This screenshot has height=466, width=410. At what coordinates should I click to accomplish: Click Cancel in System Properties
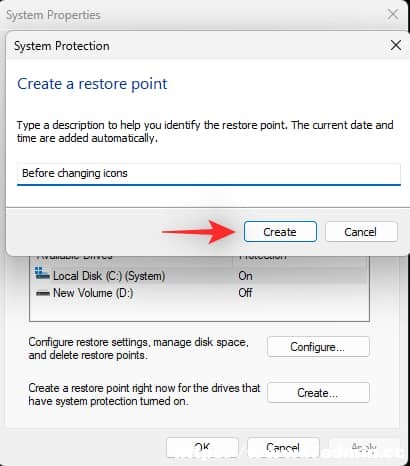tap(283, 447)
